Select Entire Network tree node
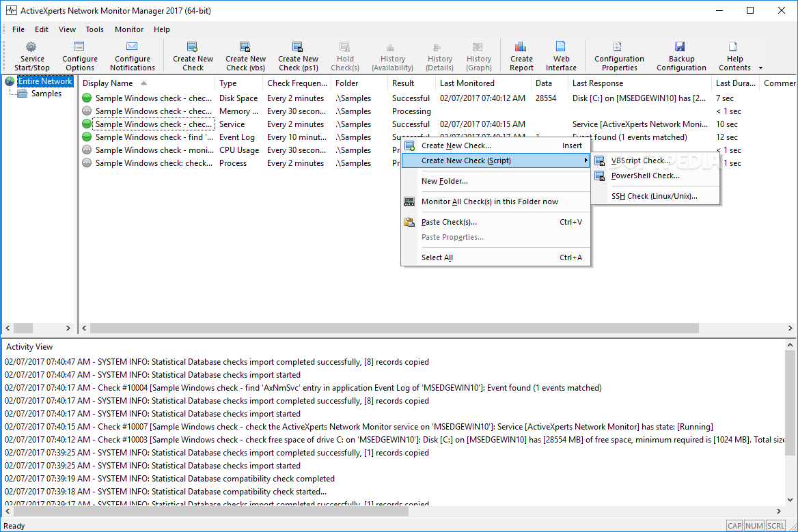This screenshot has height=532, width=798. click(45, 81)
